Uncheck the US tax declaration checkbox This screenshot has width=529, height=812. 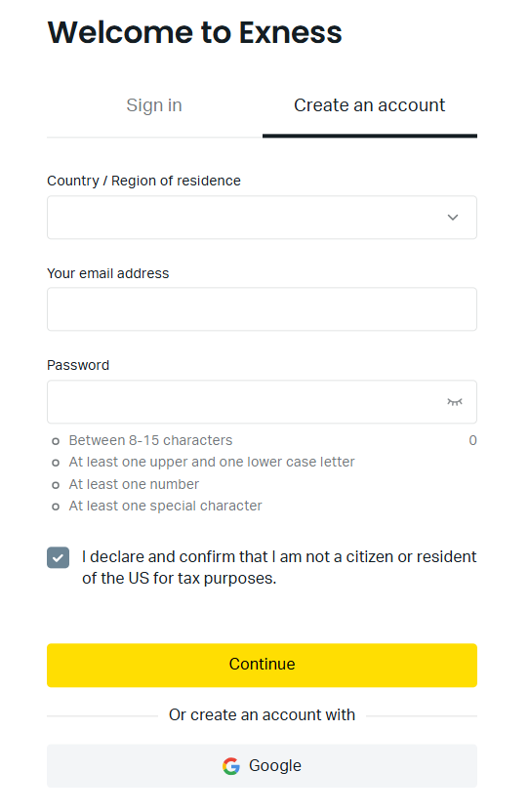[58, 557]
